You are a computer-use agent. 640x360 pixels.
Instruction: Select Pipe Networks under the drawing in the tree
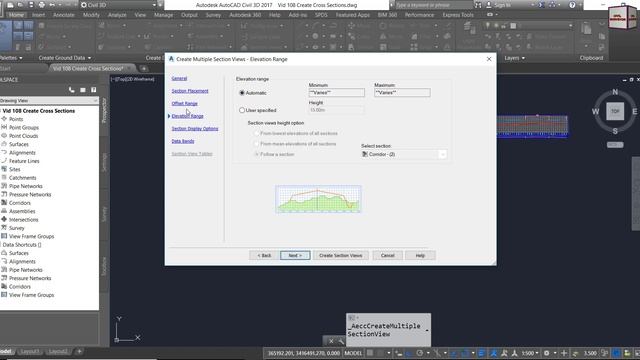pos(26,186)
